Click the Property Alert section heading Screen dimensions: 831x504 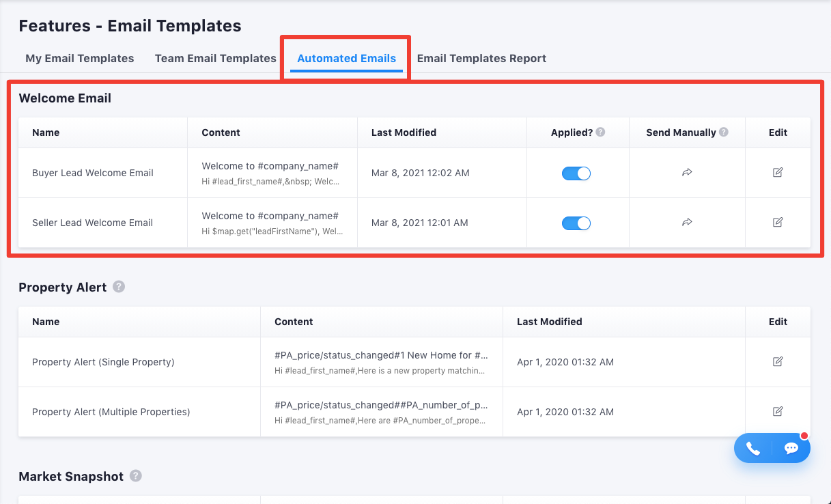(63, 288)
